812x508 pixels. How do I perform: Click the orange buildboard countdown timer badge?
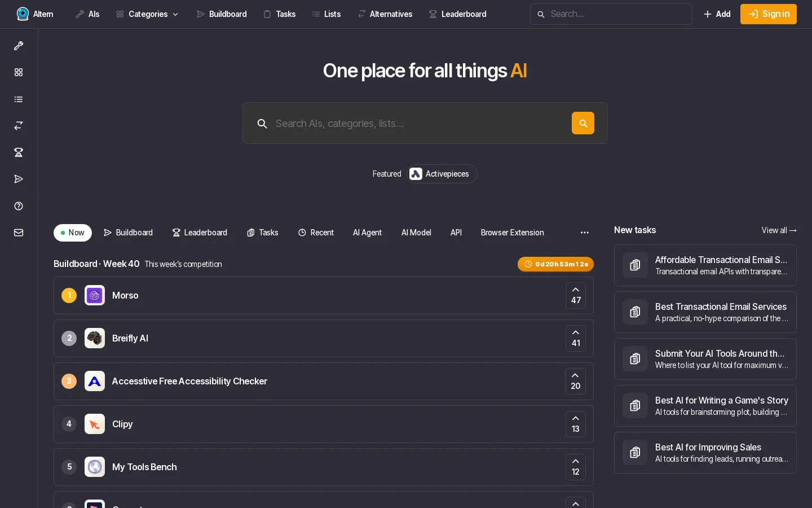pyautogui.click(x=555, y=264)
